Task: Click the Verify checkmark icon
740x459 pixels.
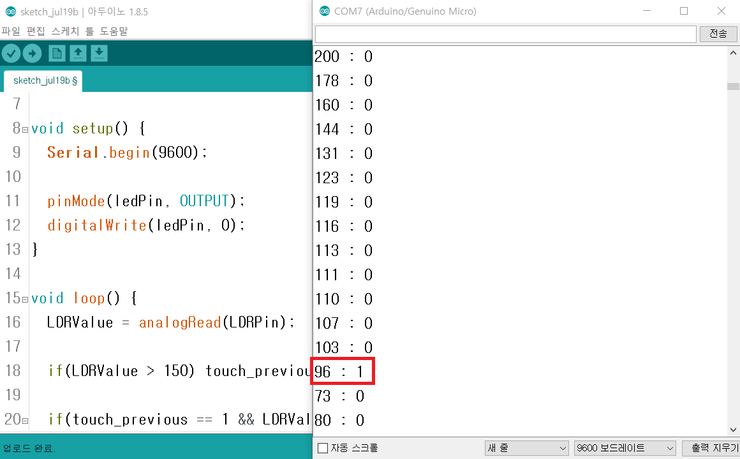Action: click(x=11, y=53)
